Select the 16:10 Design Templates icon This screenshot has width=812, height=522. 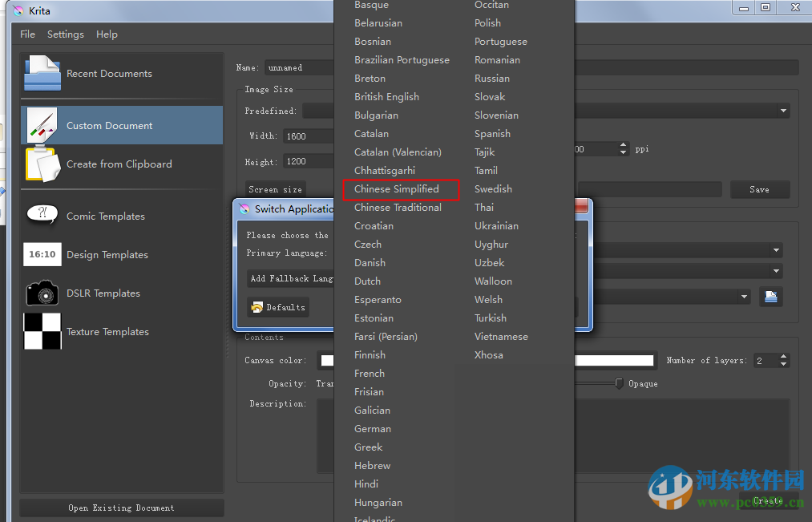point(42,254)
